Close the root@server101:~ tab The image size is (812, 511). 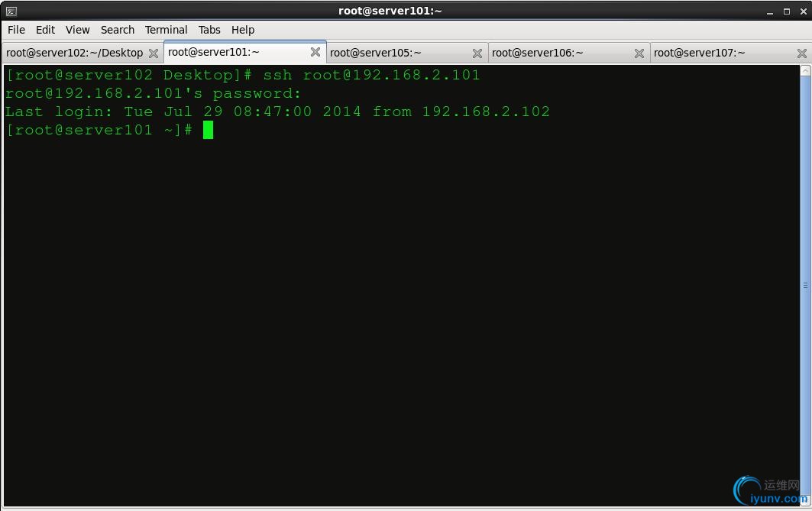(x=315, y=52)
